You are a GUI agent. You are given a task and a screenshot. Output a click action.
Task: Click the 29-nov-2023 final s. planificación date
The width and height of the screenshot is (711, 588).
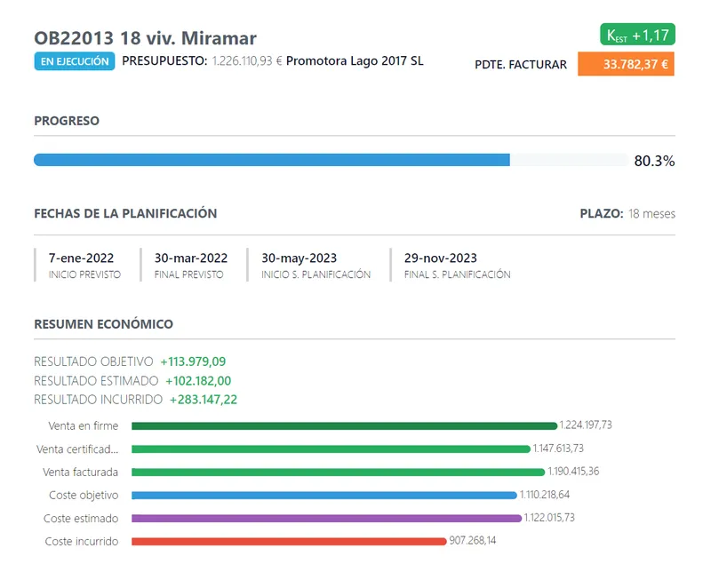(440, 258)
